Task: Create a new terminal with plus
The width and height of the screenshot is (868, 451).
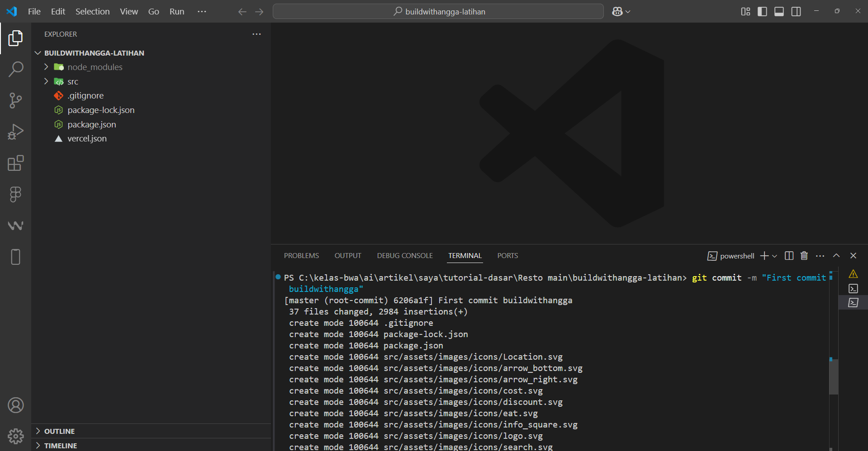Action: click(764, 256)
